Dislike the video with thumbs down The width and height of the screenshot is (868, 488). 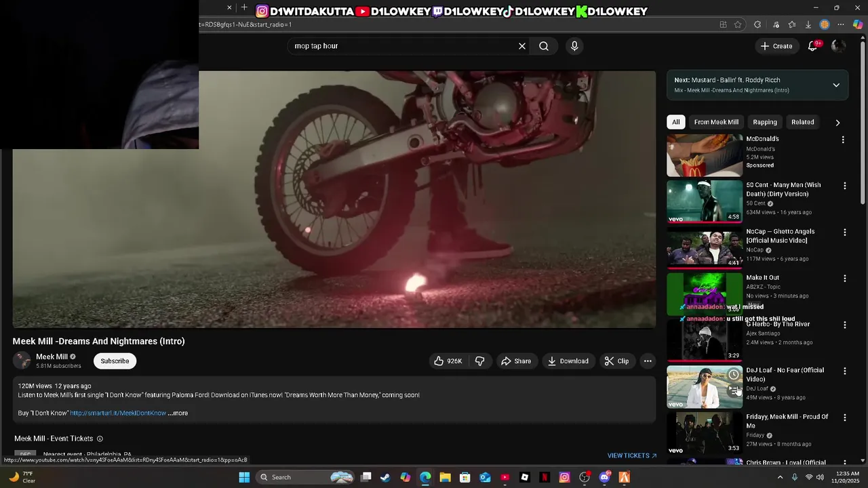(480, 361)
